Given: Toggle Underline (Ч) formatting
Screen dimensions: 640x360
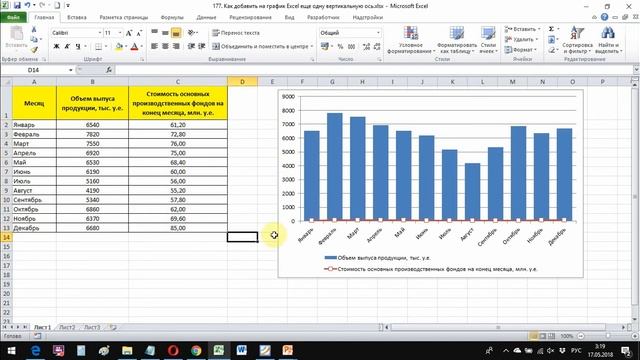Looking at the screenshot, I should coord(78,47).
